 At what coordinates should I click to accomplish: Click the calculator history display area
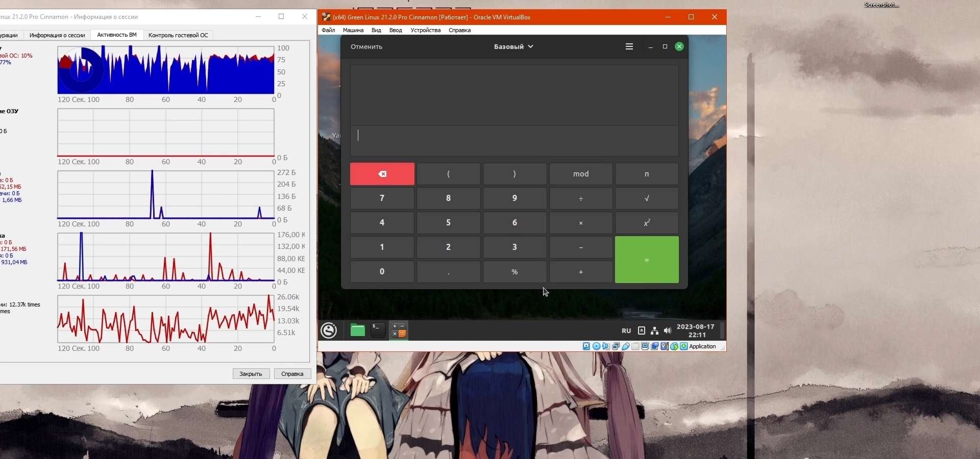tap(514, 95)
